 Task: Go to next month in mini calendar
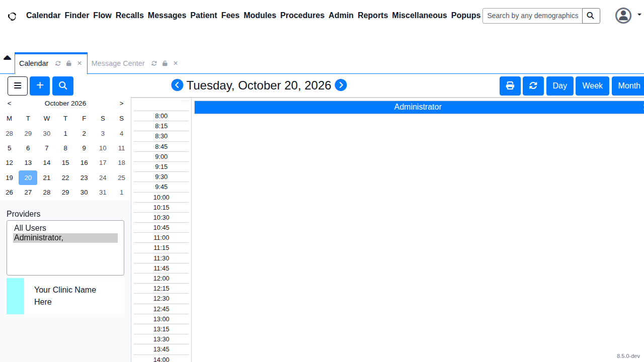tap(121, 104)
